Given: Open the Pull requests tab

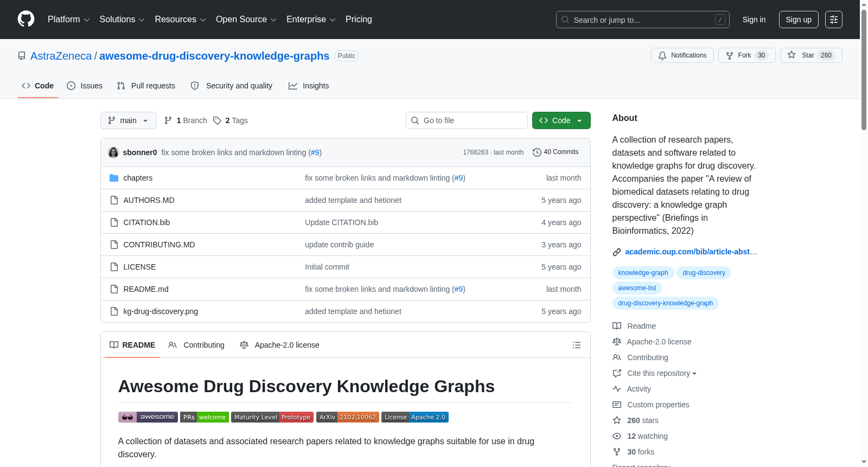Looking at the screenshot, I should point(146,86).
